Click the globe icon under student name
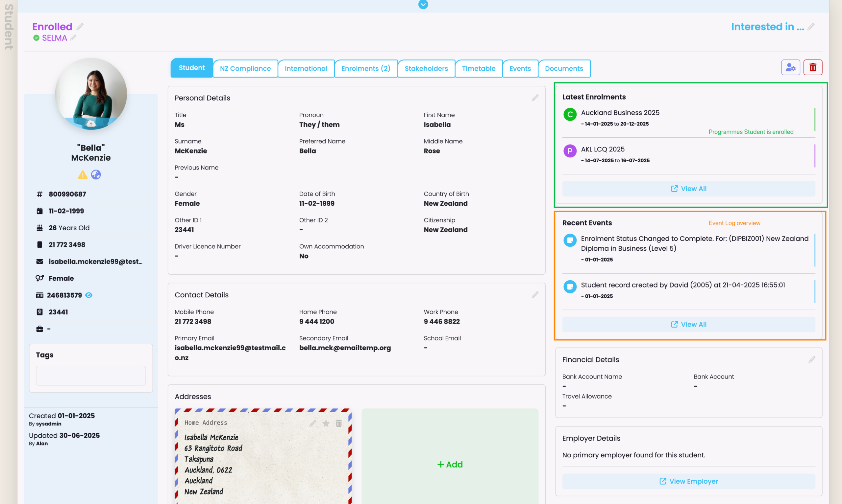Image resolution: width=842 pixels, height=504 pixels. pyautogui.click(x=96, y=174)
